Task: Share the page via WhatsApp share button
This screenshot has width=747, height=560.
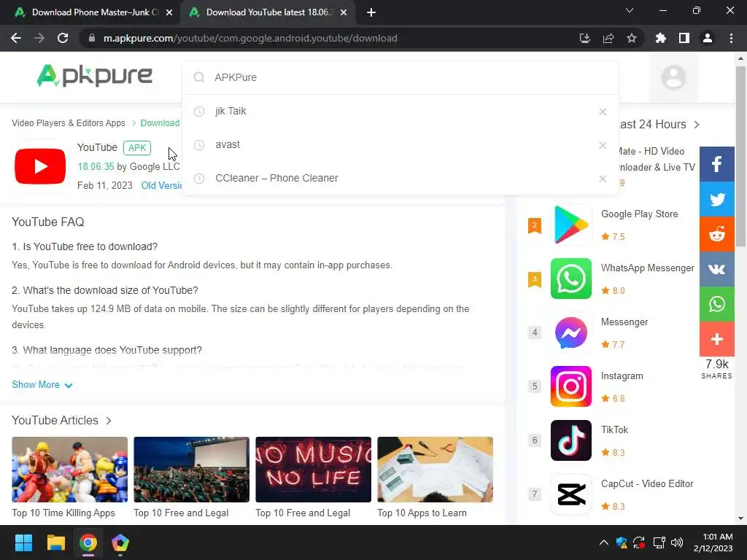Action: 716,304
